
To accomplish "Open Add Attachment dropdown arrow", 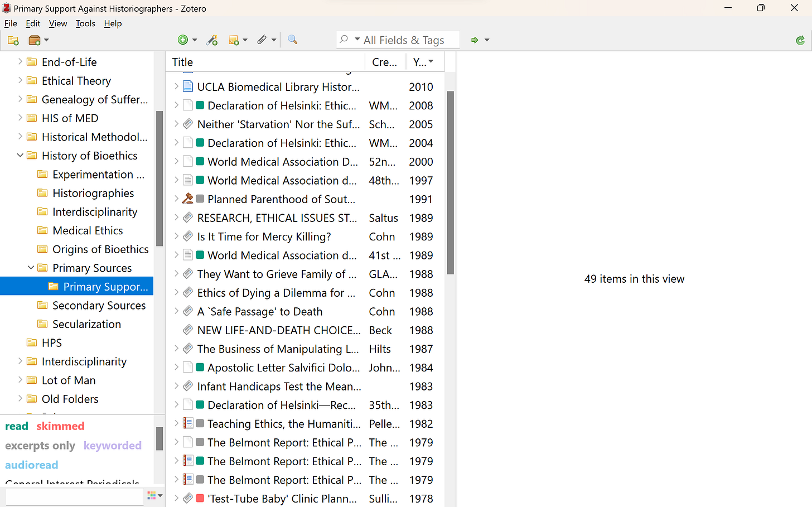I will pyautogui.click(x=274, y=40).
